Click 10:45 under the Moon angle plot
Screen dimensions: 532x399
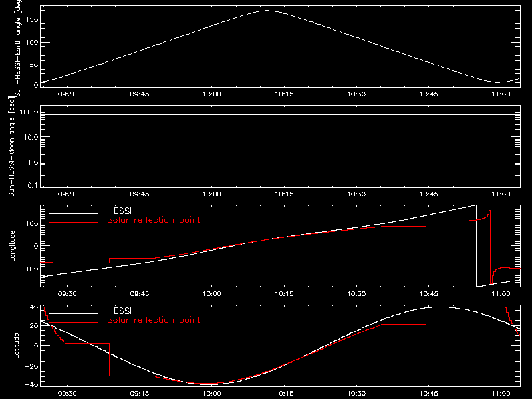(x=429, y=194)
